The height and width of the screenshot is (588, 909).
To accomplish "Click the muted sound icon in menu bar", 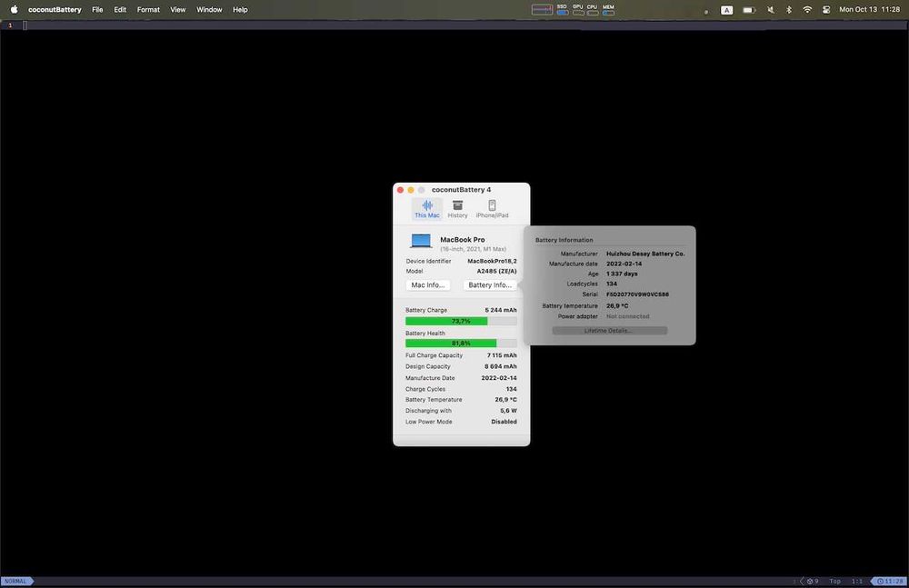I will click(x=771, y=10).
